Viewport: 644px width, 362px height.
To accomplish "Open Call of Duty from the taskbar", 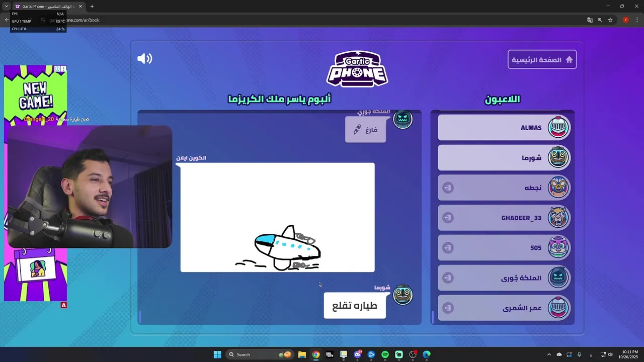I will point(330,354).
